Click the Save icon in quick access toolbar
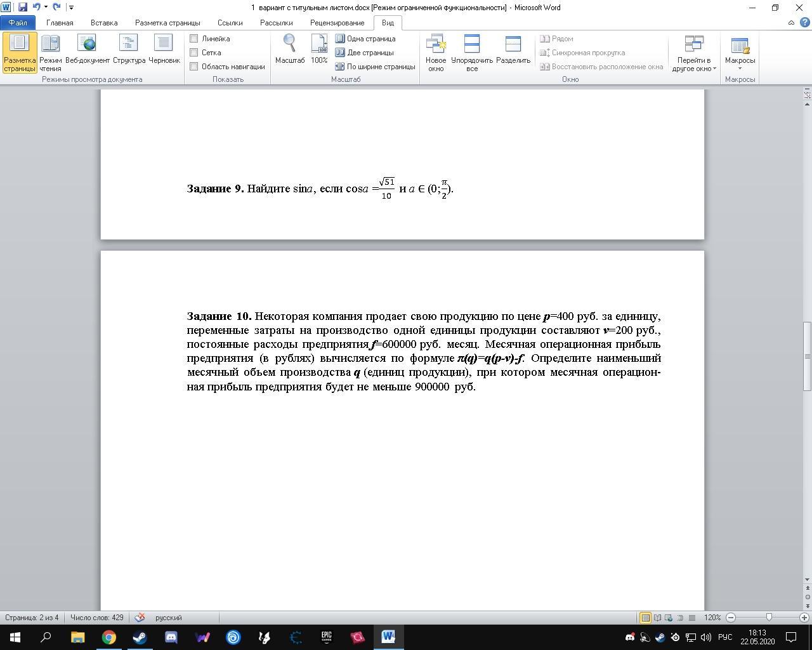The image size is (812, 650). click(23, 7)
